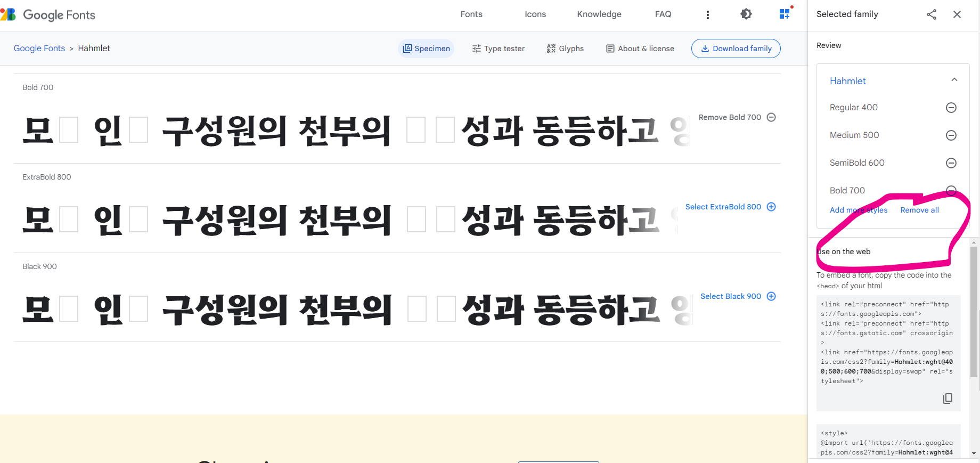The image size is (980, 463).
Task: Click the Google Fonts logo
Action: (x=48, y=15)
